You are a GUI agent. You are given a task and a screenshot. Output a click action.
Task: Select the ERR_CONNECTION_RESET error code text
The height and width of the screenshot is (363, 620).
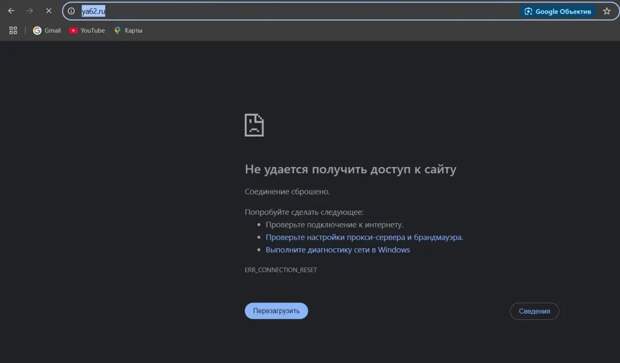tap(281, 270)
